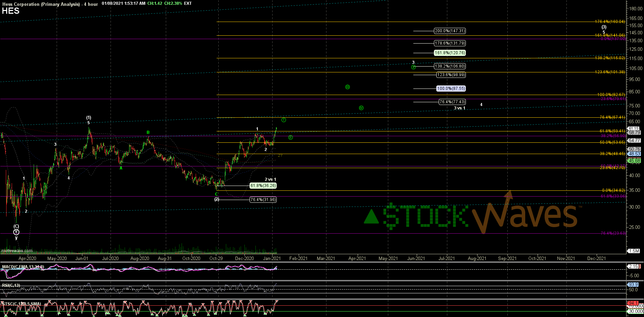
Task: Select the Dec-2021 date on time axis
Action: [x=597, y=258]
